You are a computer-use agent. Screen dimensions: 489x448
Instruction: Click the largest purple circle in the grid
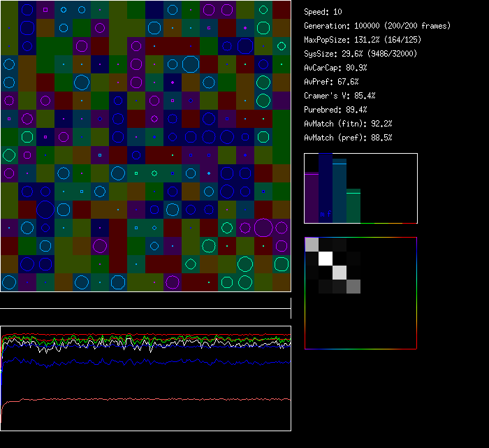coord(263,228)
